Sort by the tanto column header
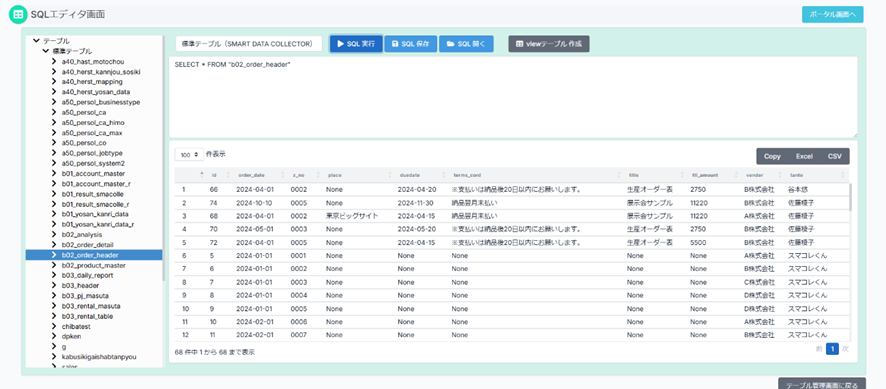 [816, 175]
